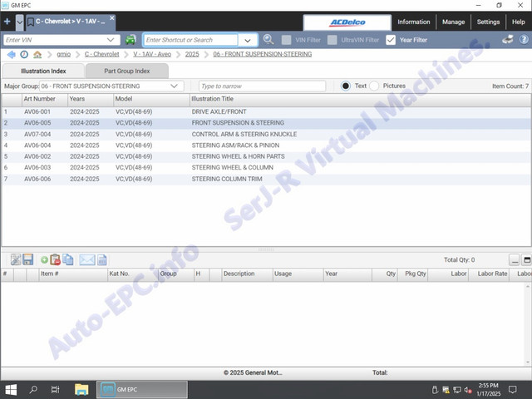Select STEERING WHEEL & COLUMN row
The image size is (532, 399).
click(x=266, y=168)
